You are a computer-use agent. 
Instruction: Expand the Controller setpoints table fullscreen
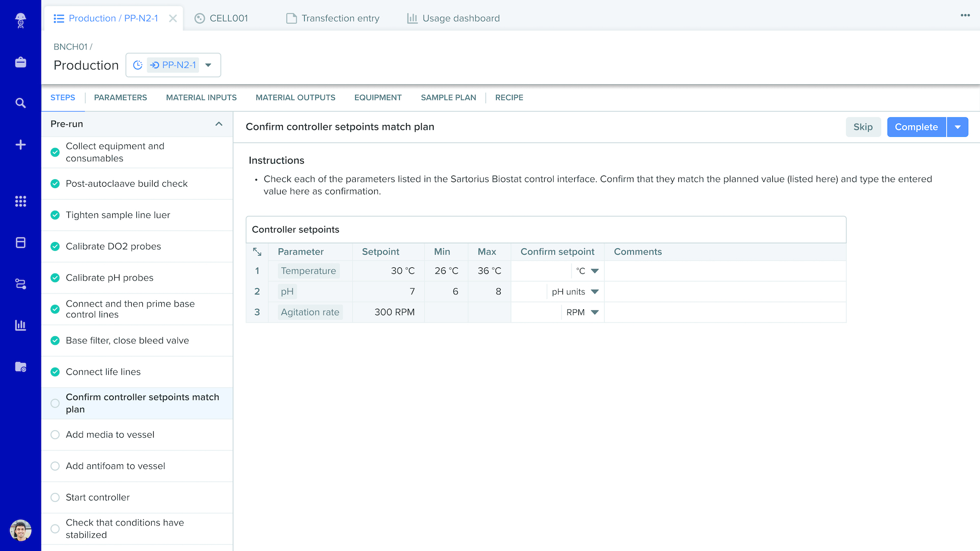[257, 252]
